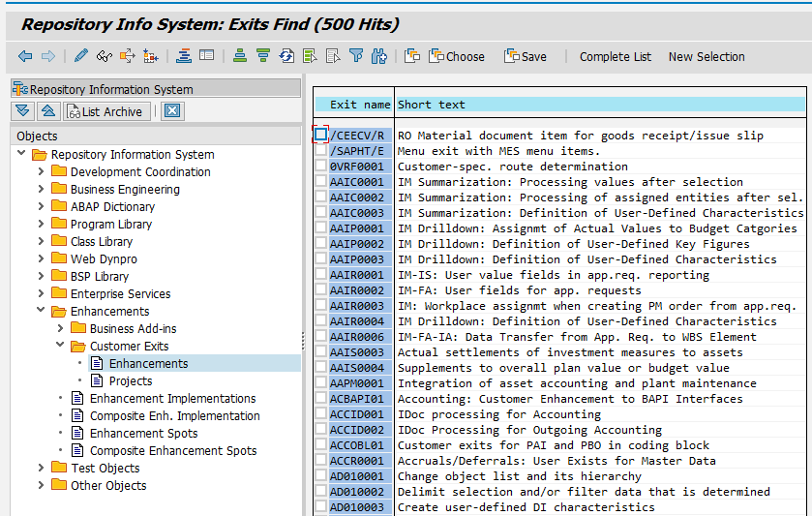Screen dimensions: 812x516
Task: Check the box next to AAIC0001
Action: (x=320, y=181)
